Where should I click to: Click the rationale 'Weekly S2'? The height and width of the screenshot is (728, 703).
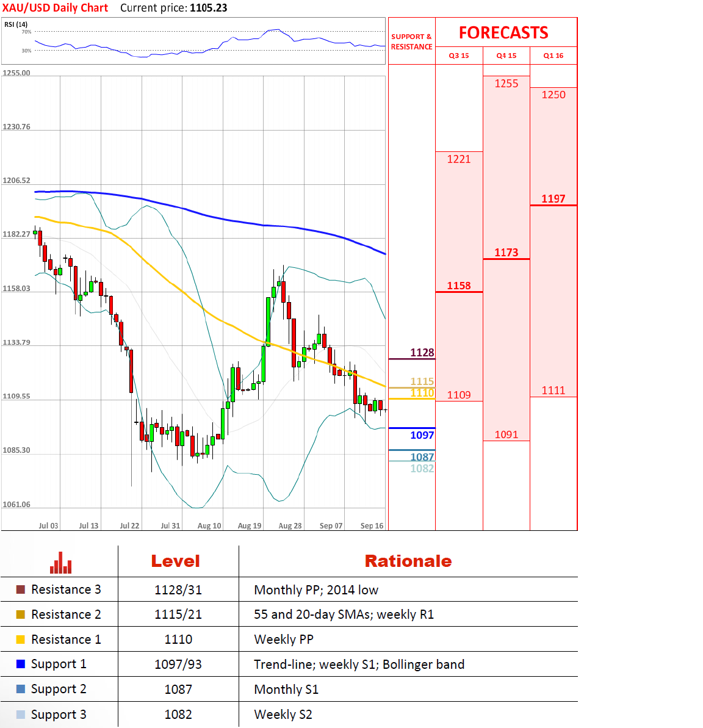283,715
